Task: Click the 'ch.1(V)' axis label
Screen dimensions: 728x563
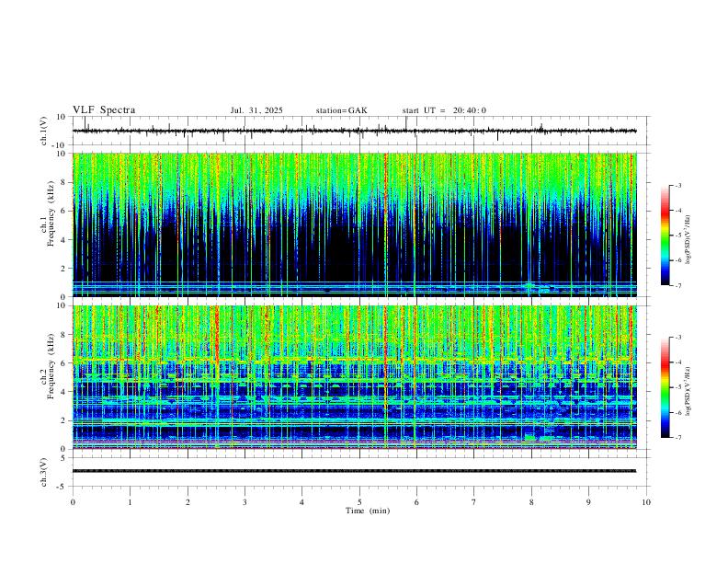Action: tap(44, 131)
